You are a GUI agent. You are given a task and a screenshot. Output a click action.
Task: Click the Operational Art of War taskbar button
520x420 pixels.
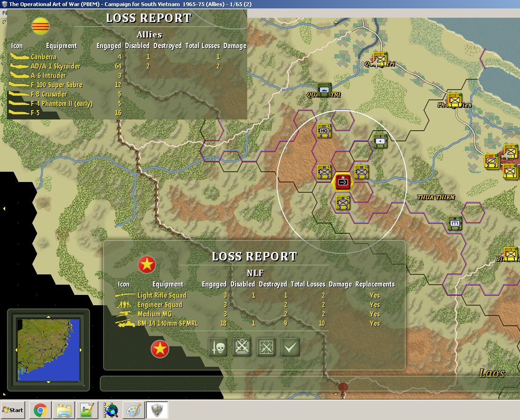click(x=157, y=410)
